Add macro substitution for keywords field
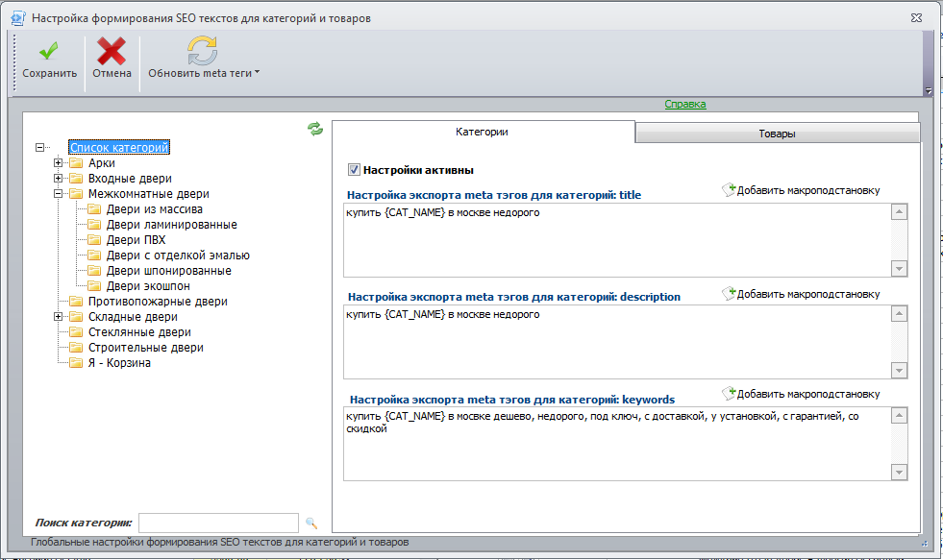 [x=801, y=394]
